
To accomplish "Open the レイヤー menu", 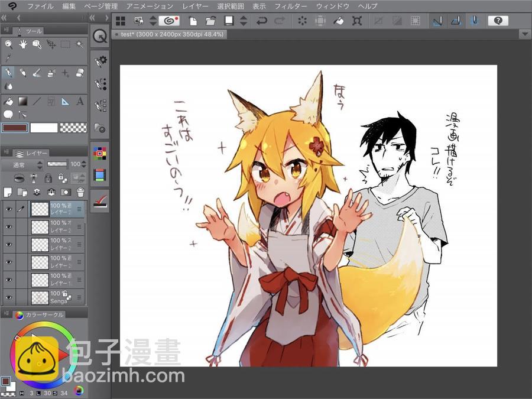I will [195, 6].
